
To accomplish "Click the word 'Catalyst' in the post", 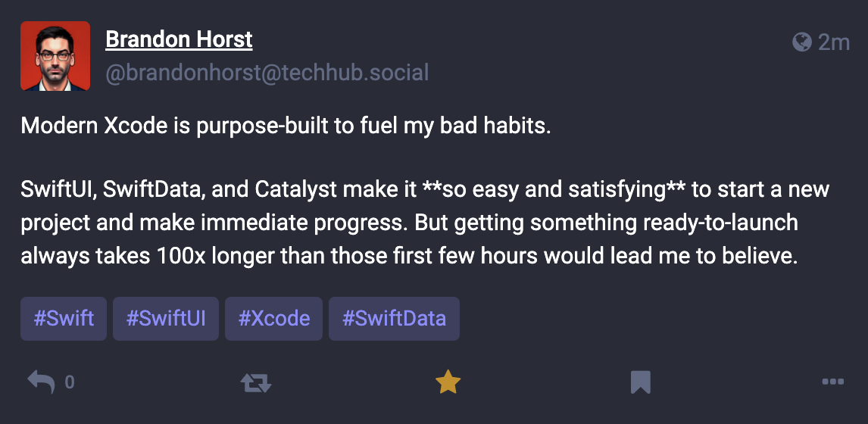I will 296,190.
